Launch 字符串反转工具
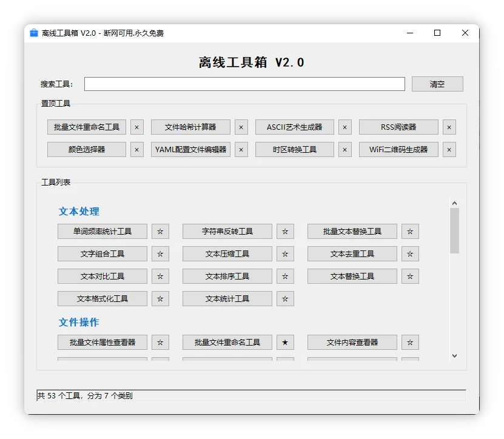Screen dimensions: 504x439 click(227, 232)
